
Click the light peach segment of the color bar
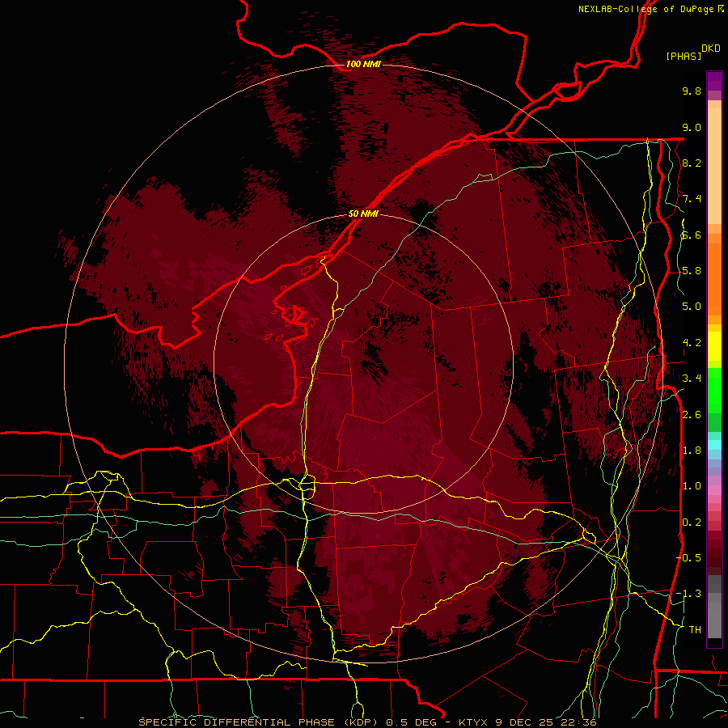click(x=714, y=166)
